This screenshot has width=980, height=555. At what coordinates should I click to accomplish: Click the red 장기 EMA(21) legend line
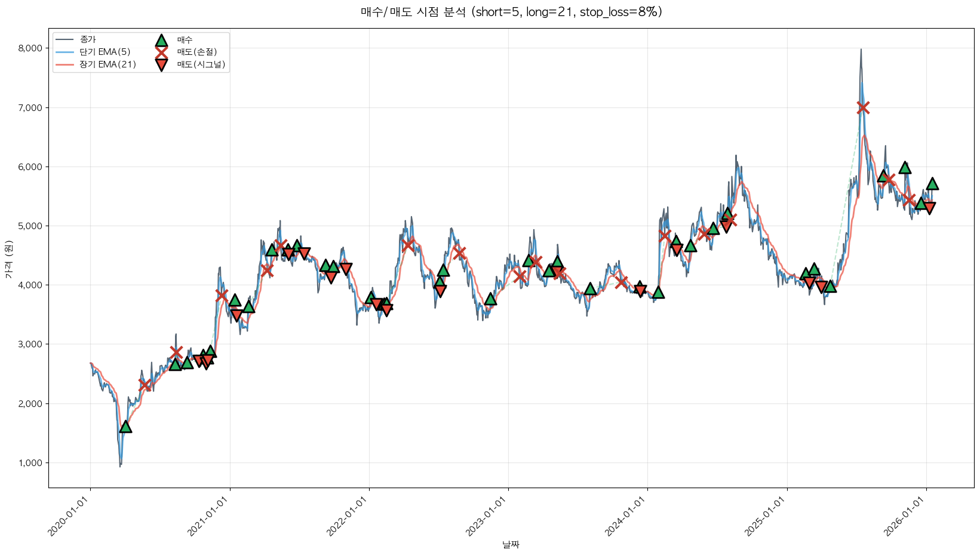[x=64, y=65]
